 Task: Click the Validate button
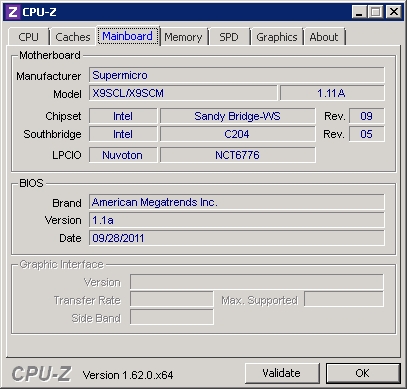coord(282,373)
